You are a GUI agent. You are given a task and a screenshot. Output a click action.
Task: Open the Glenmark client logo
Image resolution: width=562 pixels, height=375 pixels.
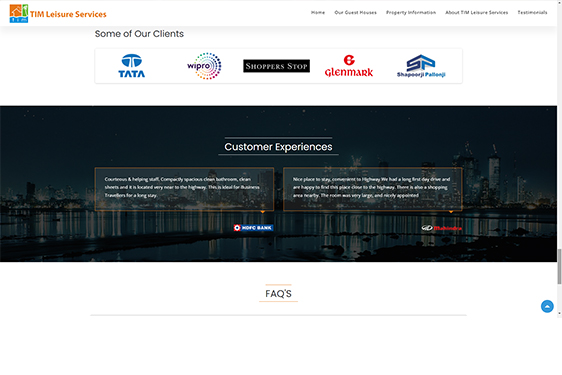coord(349,66)
